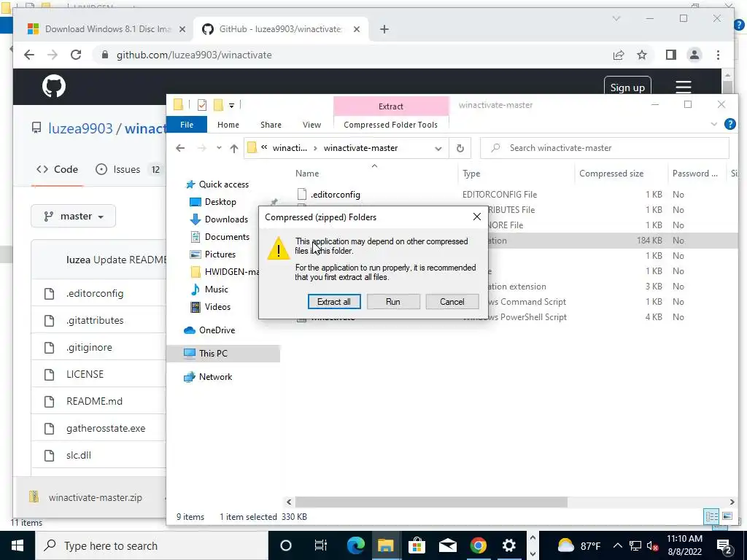
Task: Open Explorer recent locations dropdown
Action: point(219,148)
